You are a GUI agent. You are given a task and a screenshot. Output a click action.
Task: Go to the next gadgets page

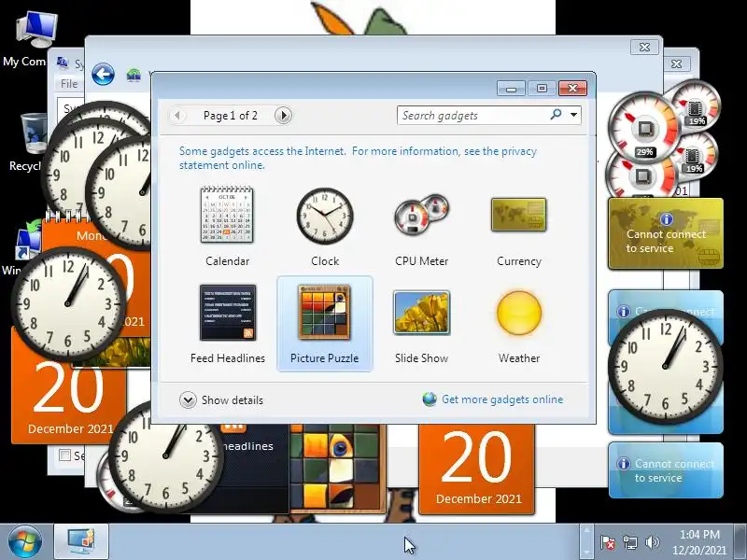coord(283,115)
